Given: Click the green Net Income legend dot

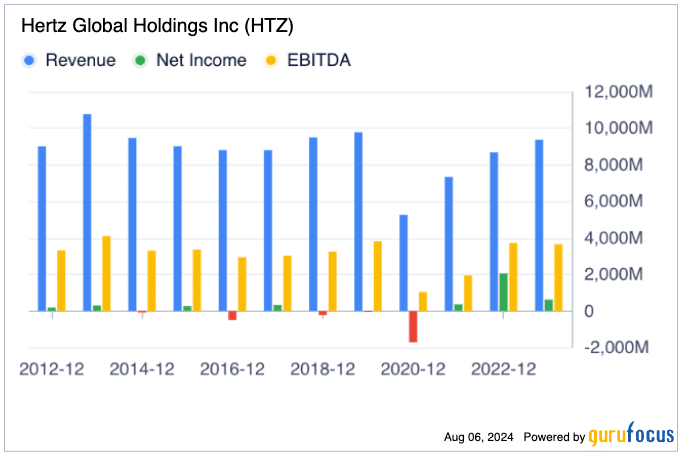Looking at the screenshot, I should coord(140,60).
